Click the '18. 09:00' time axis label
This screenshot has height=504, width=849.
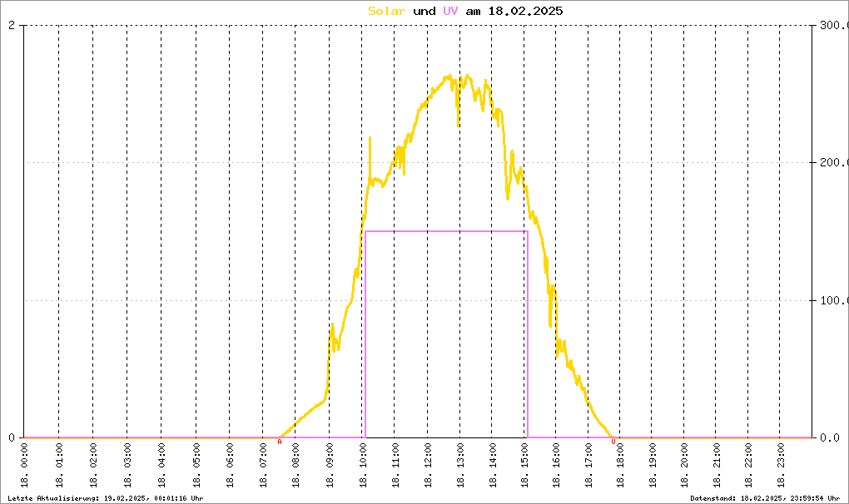pos(330,466)
